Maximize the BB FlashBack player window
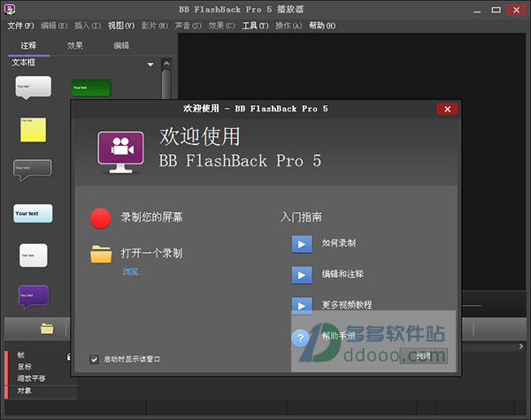 click(x=496, y=10)
